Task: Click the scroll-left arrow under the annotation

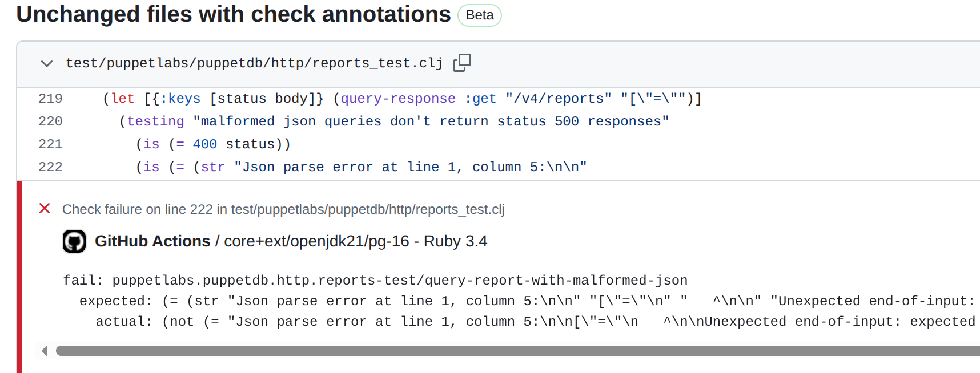Action: 44,351
